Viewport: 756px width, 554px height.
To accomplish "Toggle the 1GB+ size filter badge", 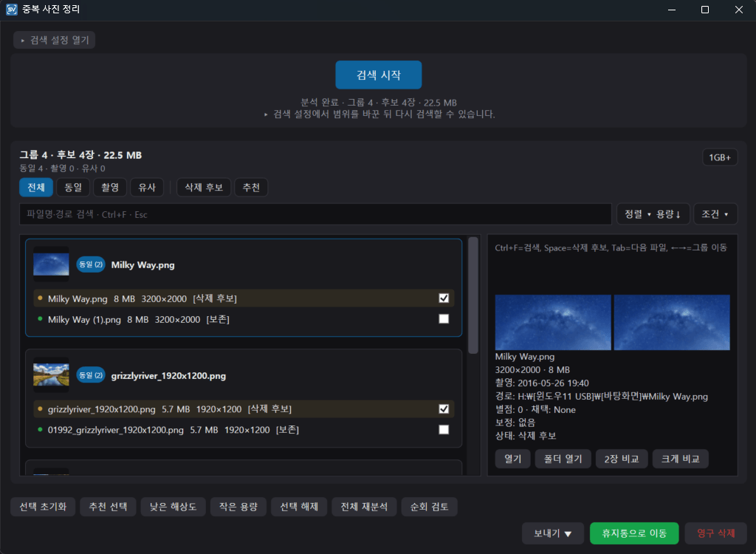I will pyautogui.click(x=720, y=157).
